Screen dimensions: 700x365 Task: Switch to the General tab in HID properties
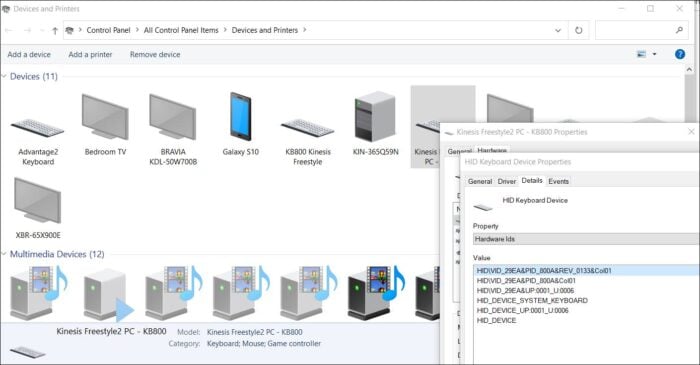click(480, 181)
